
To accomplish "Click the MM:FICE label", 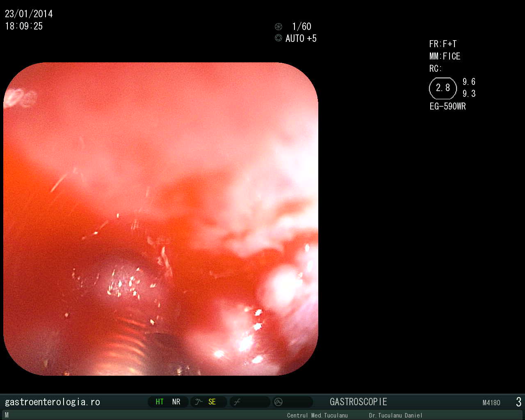I will (x=445, y=56).
